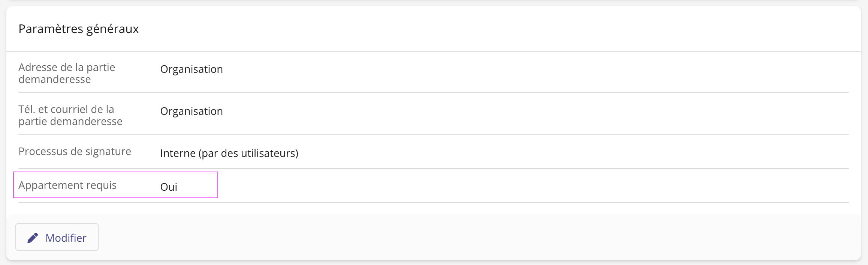Click Organisation value for Adresse row
Viewport: 868px width, 265px height.
192,69
